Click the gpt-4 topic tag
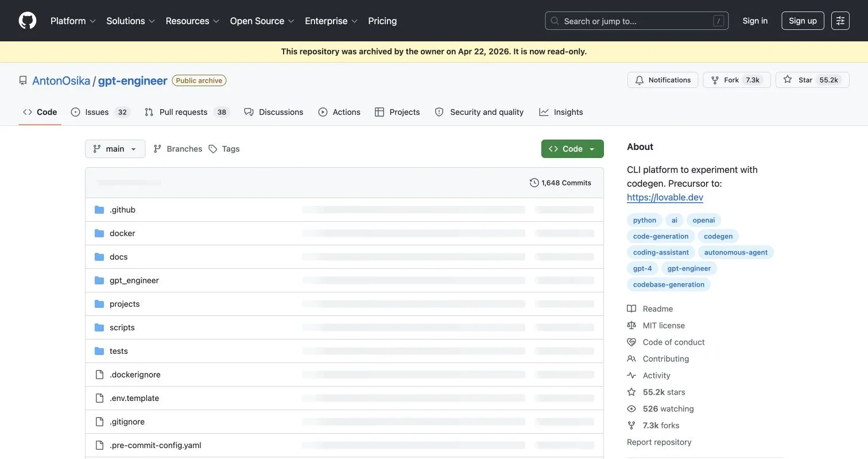This screenshot has width=868, height=459. pos(642,268)
